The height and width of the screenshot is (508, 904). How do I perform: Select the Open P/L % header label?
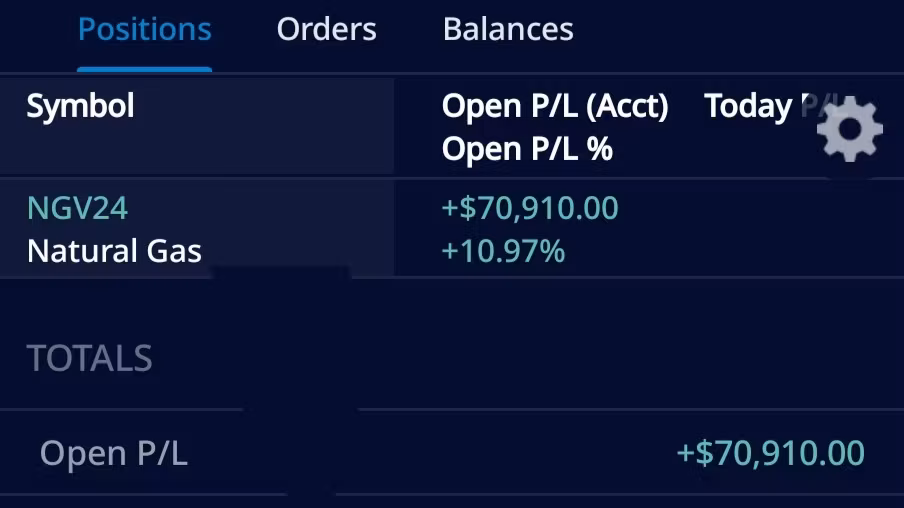click(527, 150)
